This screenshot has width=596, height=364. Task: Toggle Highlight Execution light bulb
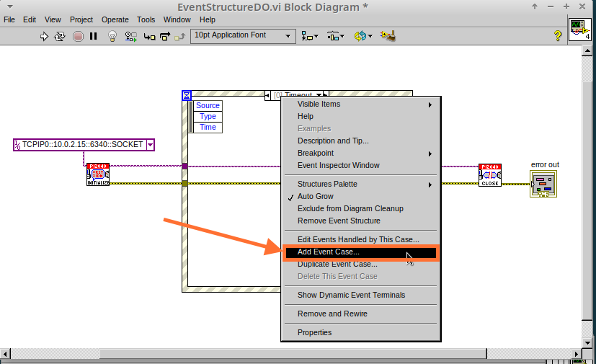pos(112,36)
